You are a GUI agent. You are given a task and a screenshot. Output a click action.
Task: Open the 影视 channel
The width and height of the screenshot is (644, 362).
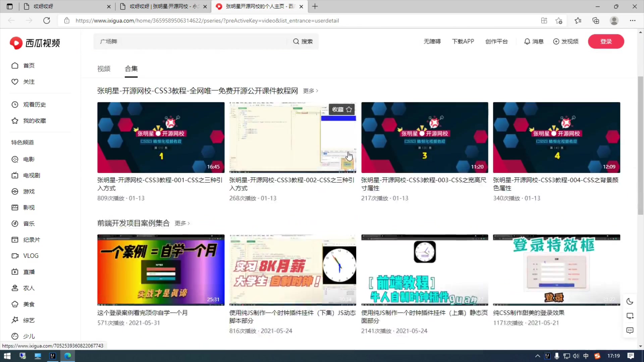tap(23, 207)
